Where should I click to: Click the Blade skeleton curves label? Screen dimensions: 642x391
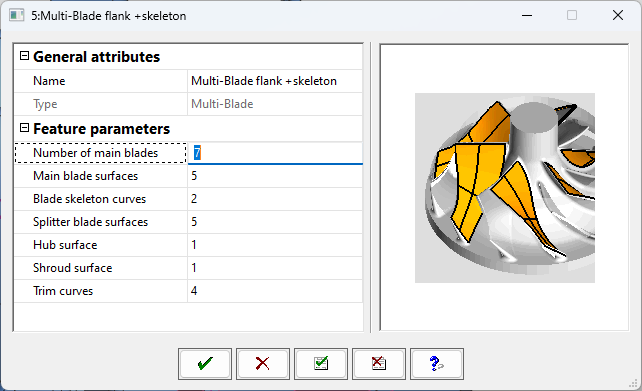(x=89, y=199)
